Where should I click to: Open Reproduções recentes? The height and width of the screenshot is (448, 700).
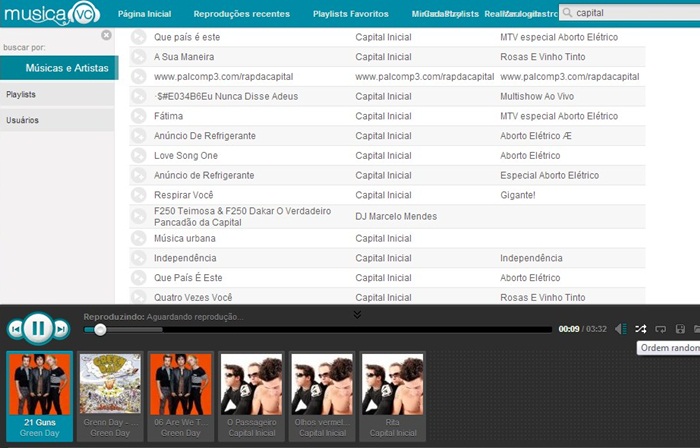242,14
